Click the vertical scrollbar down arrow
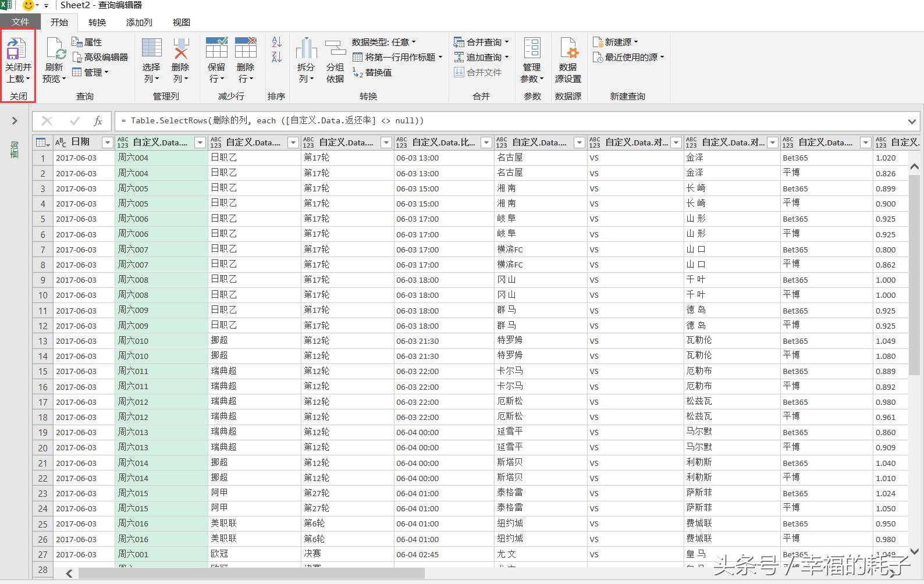This screenshot has width=924, height=584. pyautogui.click(x=914, y=551)
